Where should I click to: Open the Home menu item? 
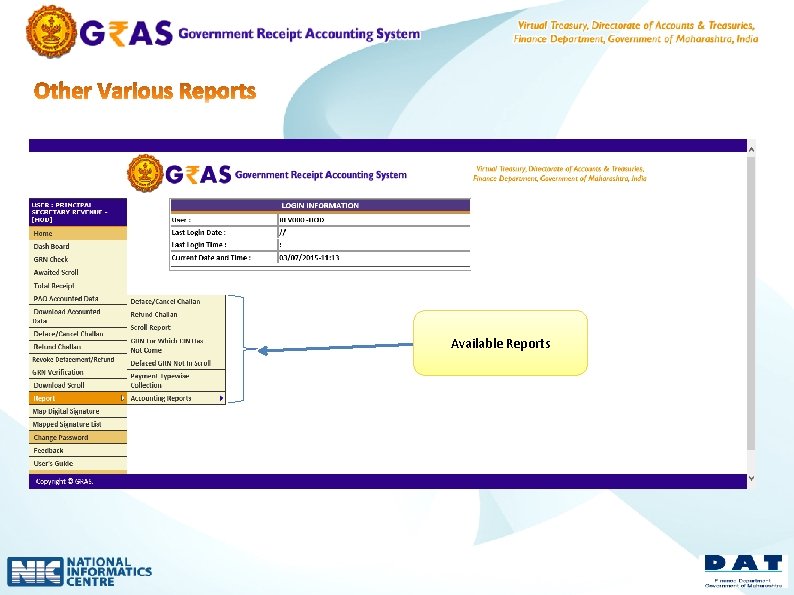77,233
